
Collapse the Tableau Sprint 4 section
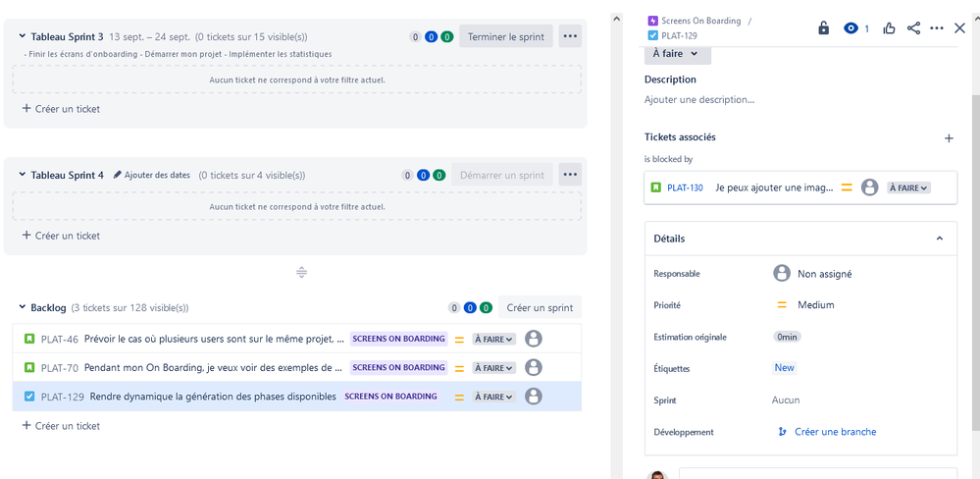click(23, 175)
